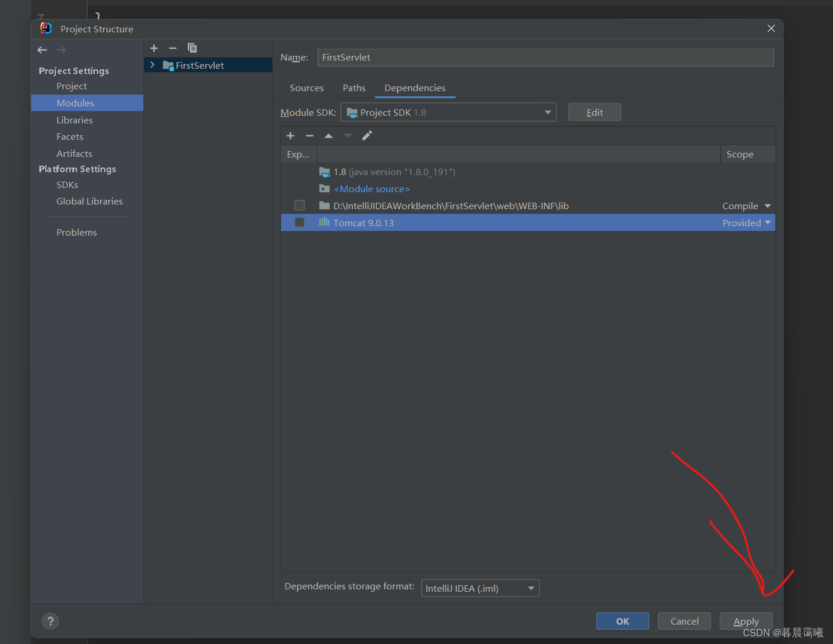
Task: Remove selected module with minus icon
Action: click(173, 48)
